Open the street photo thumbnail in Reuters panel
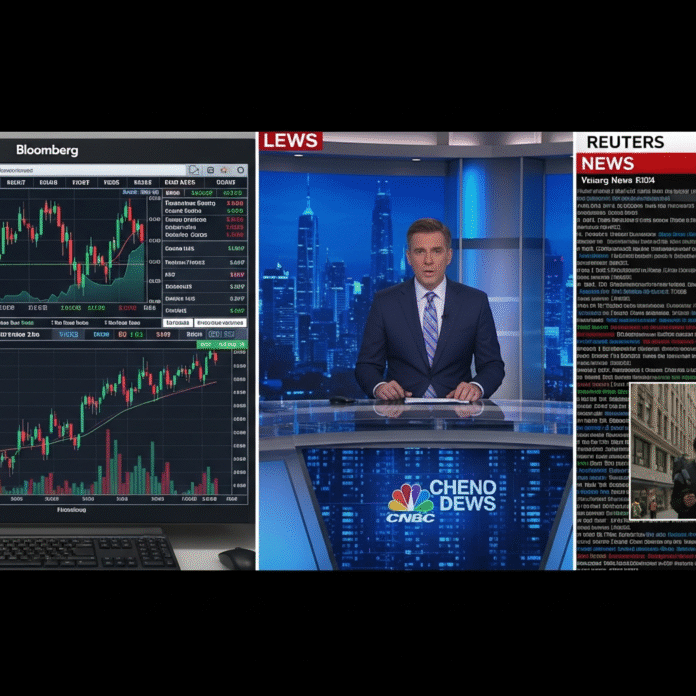696x696 pixels. coord(663,451)
